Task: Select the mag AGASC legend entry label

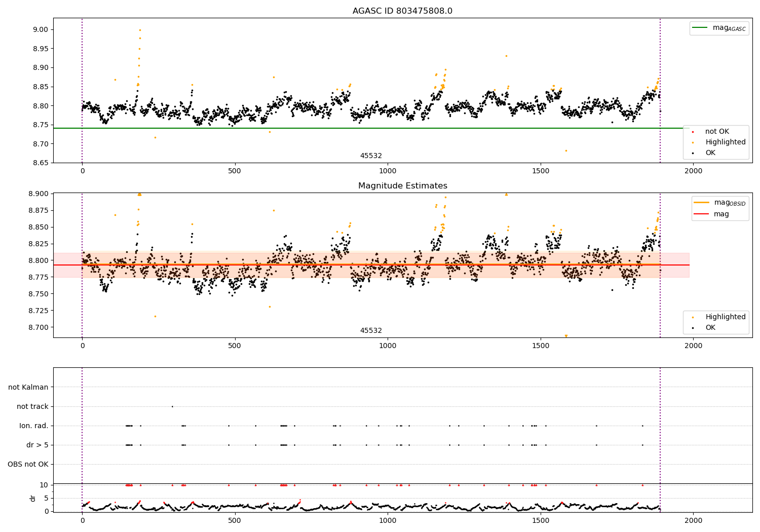Action: 729,28
